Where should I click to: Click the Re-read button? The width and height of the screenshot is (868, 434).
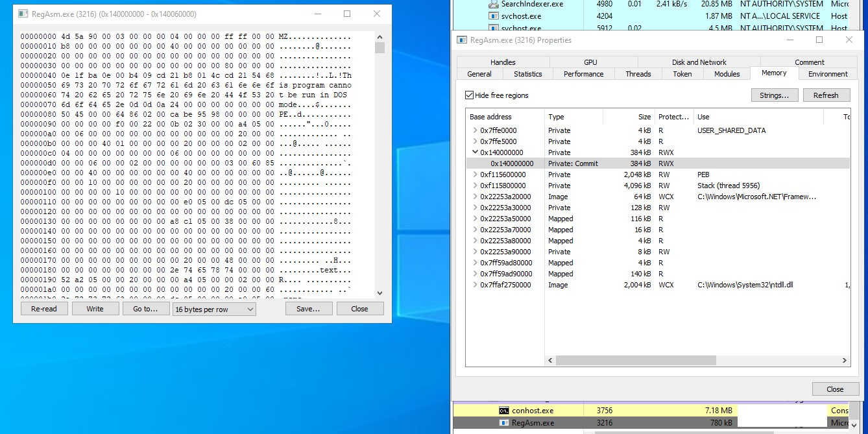[44, 309]
